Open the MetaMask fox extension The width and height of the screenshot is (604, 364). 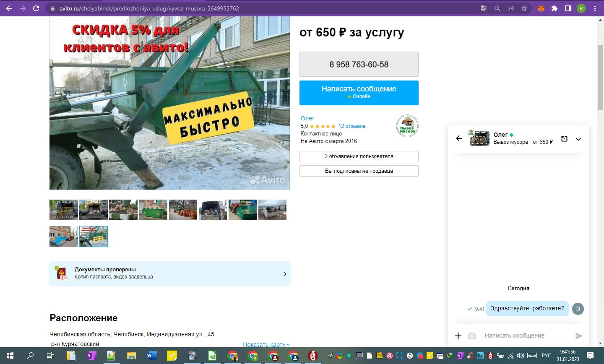(x=541, y=8)
